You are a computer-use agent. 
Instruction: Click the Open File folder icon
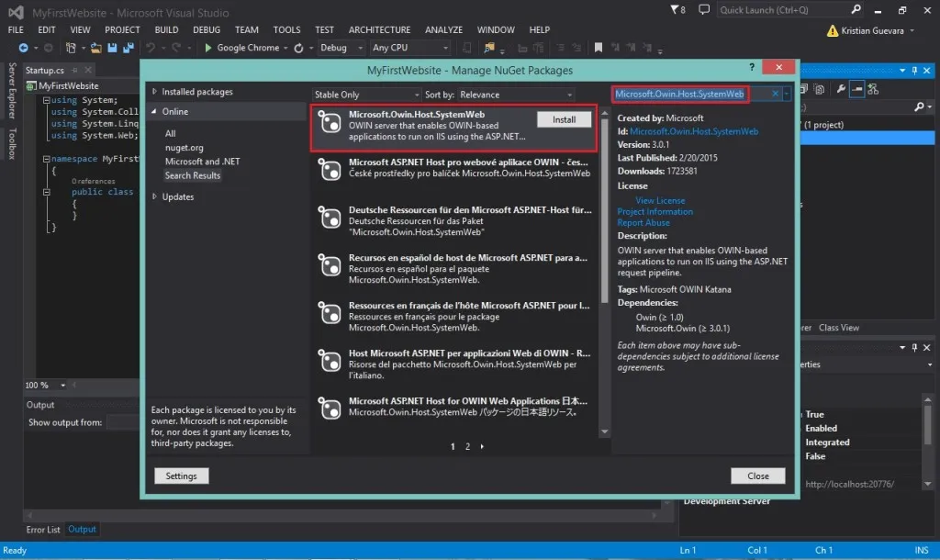tap(95, 48)
